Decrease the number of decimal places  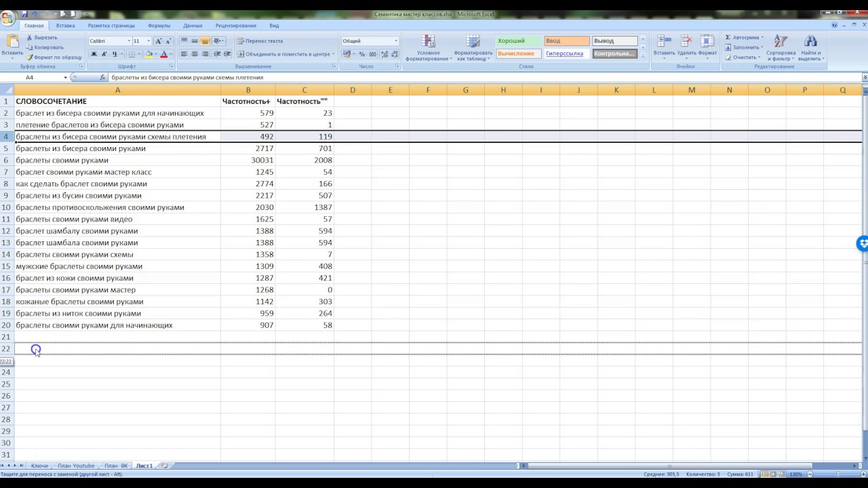(395, 54)
